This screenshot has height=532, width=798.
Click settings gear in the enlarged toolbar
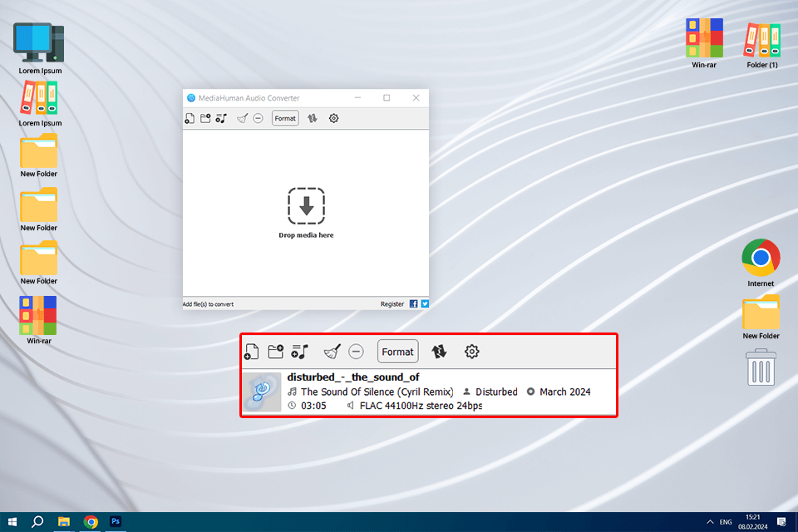(x=472, y=352)
